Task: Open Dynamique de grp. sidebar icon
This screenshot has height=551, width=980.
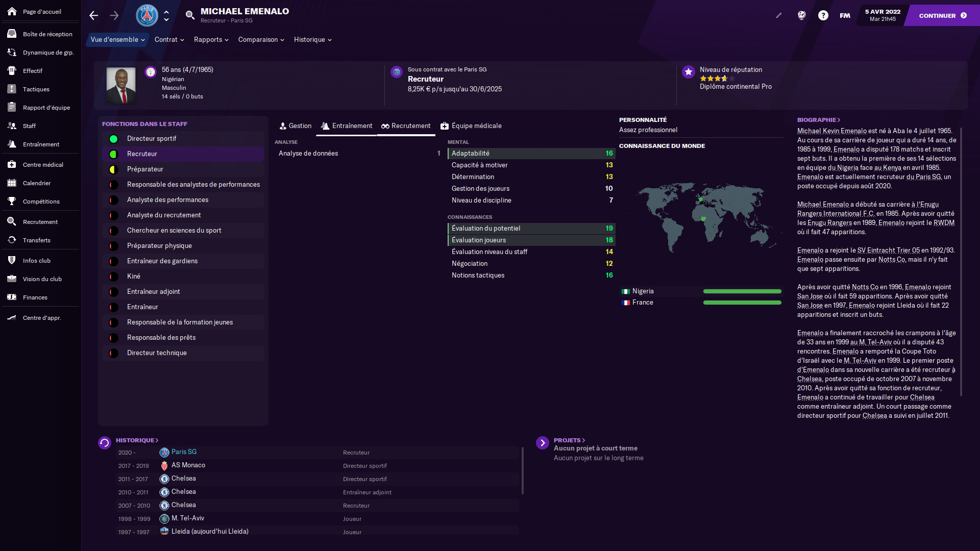Action: pyautogui.click(x=12, y=52)
